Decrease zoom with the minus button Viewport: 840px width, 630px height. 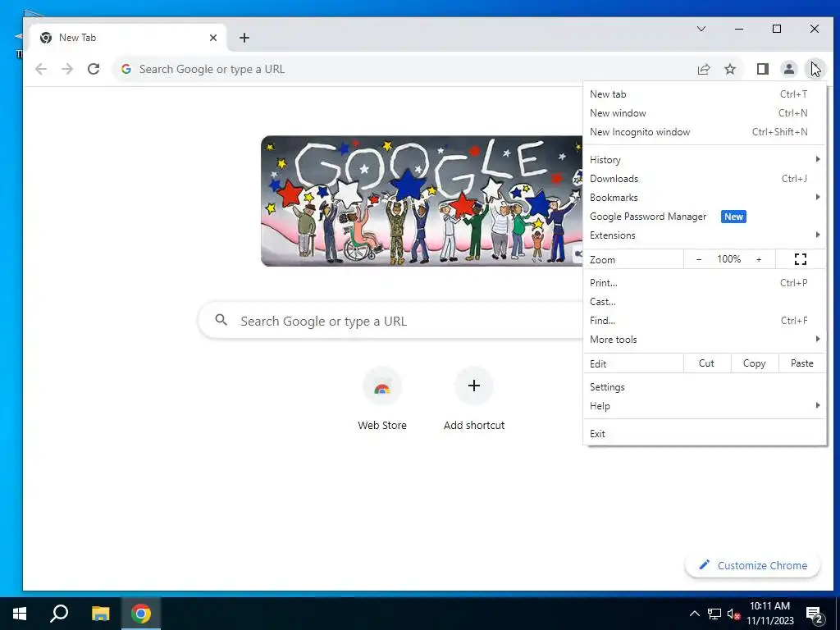[x=699, y=259]
